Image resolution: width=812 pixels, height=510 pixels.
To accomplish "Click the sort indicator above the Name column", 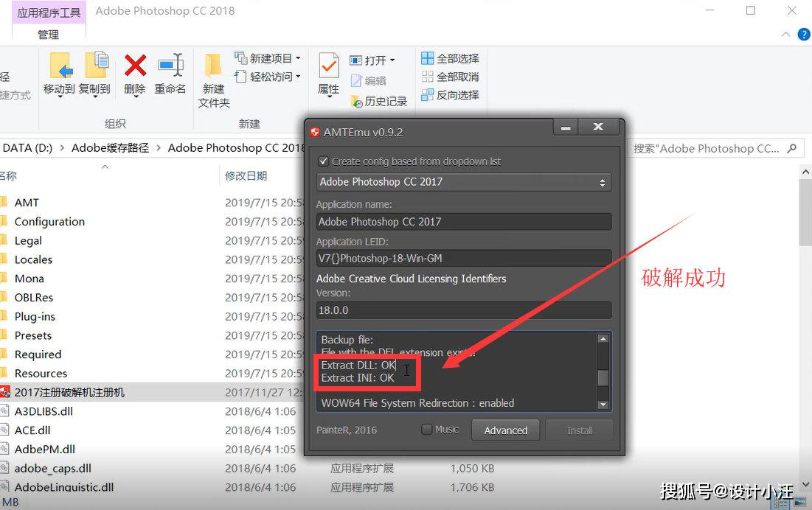I will pyautogui.click(x=105, y=167).
